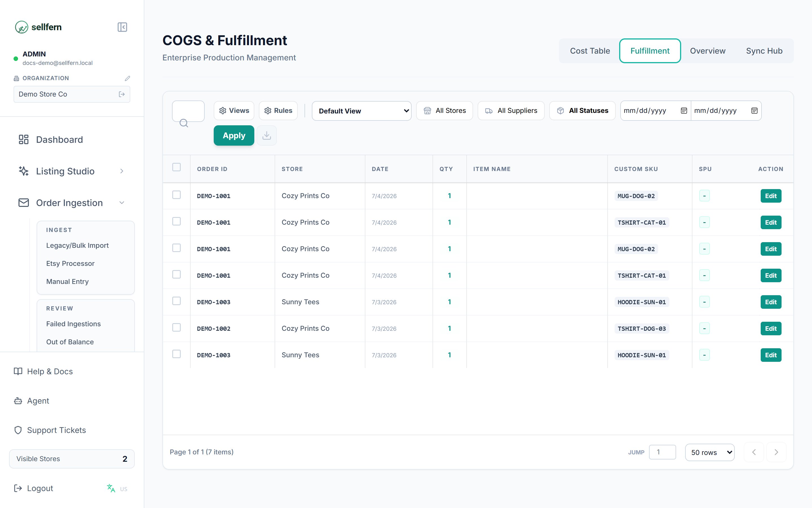Open the Sync Hub tab
Image resolution: width=812 pixels, height=508 pixels.
tap(764, 51)
